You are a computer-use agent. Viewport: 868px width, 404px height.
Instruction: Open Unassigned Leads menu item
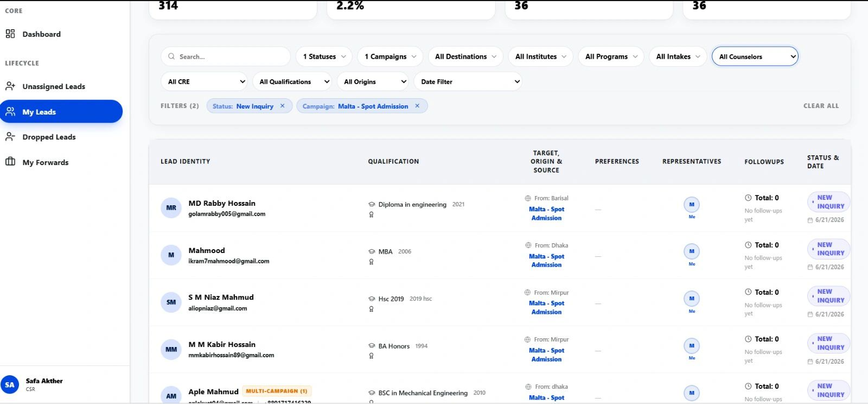pyautogui.click(x=54, y=86)
